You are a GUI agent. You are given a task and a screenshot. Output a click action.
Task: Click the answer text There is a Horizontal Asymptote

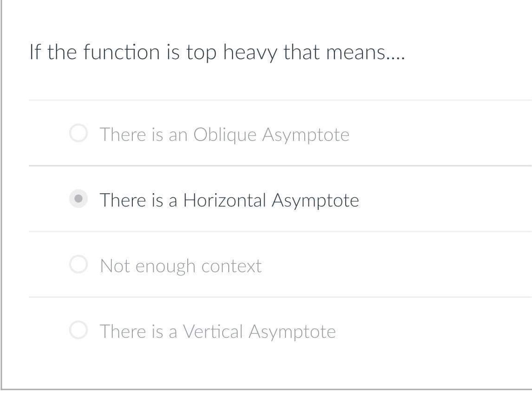coord(229,200)
